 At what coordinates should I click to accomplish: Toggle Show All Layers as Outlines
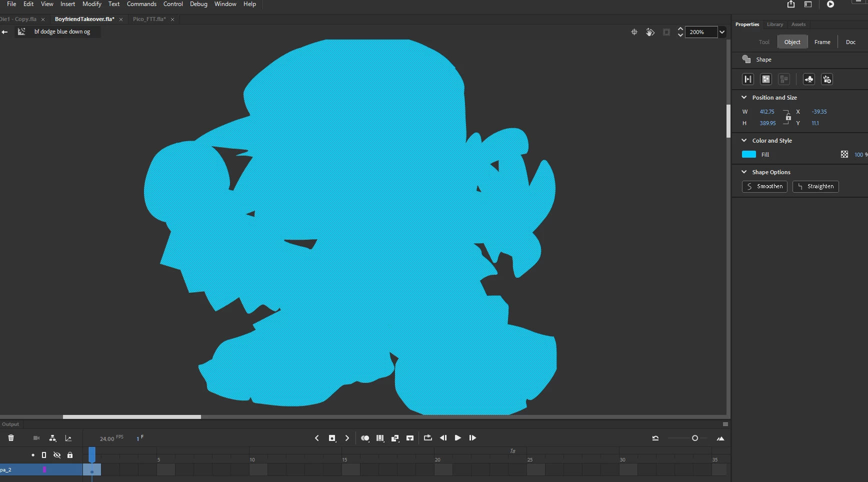click(x=44, y=455)
